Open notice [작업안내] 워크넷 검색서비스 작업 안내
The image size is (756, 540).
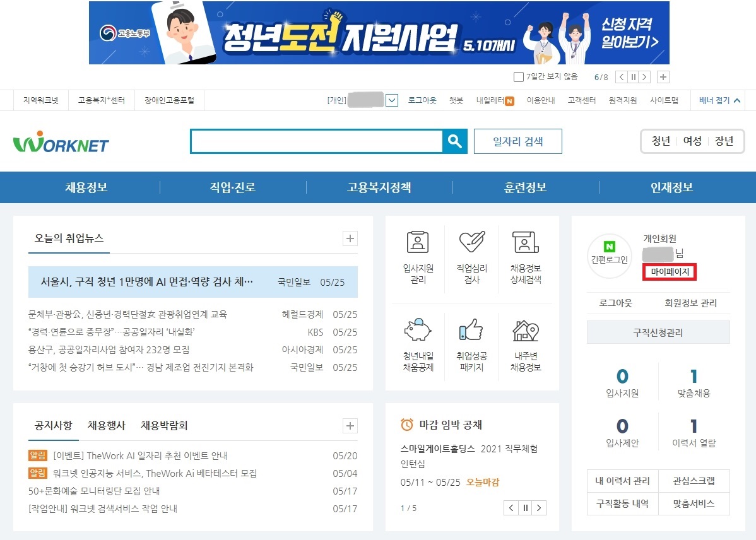click(103, 508)
